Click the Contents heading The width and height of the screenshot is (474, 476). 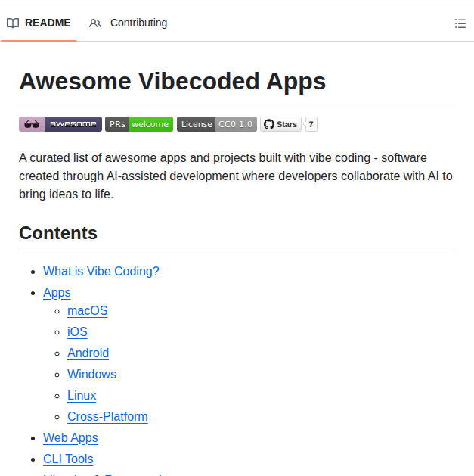tap(58, 233)
